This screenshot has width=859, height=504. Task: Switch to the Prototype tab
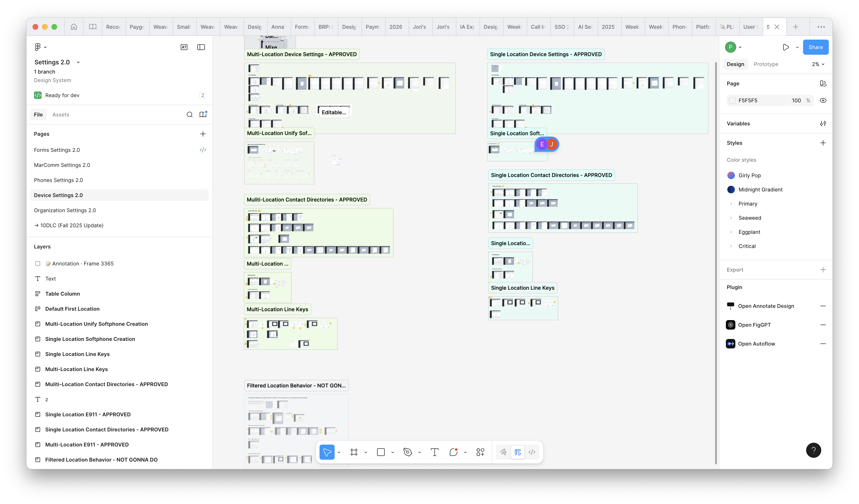[766, 64]
